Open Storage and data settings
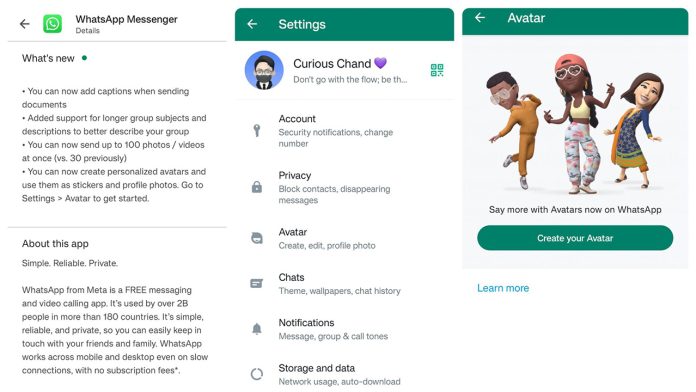Image resolution: width=696 pixels, height=392 pixels. (x=344, y=374)
